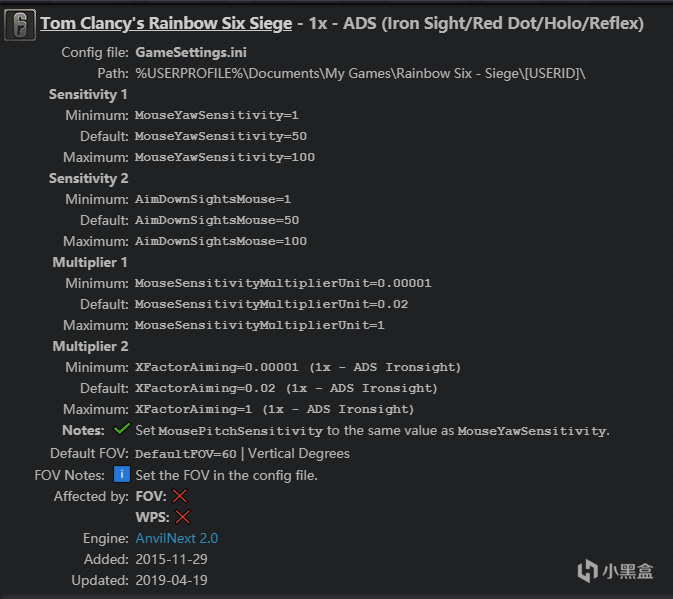
Task: Open the Tom Clancy's Rainbow Six Siege link
Action: click(x=166, y=24)
